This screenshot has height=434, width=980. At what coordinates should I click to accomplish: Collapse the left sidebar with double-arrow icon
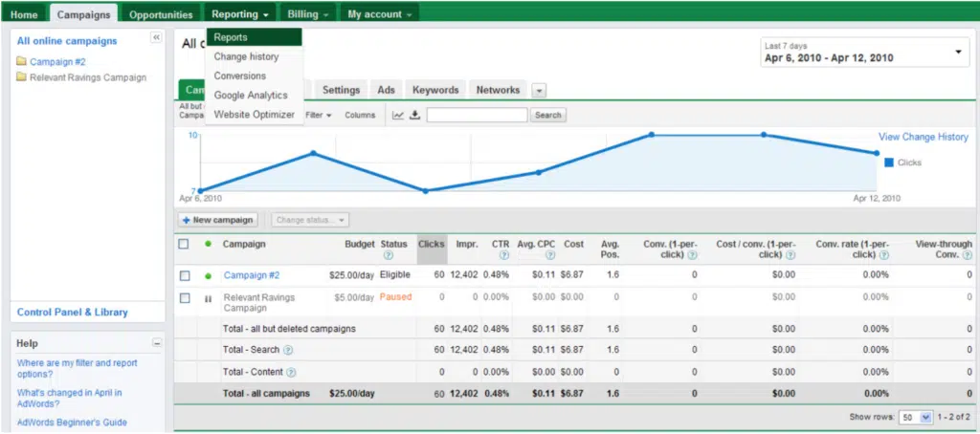point(156,37)
